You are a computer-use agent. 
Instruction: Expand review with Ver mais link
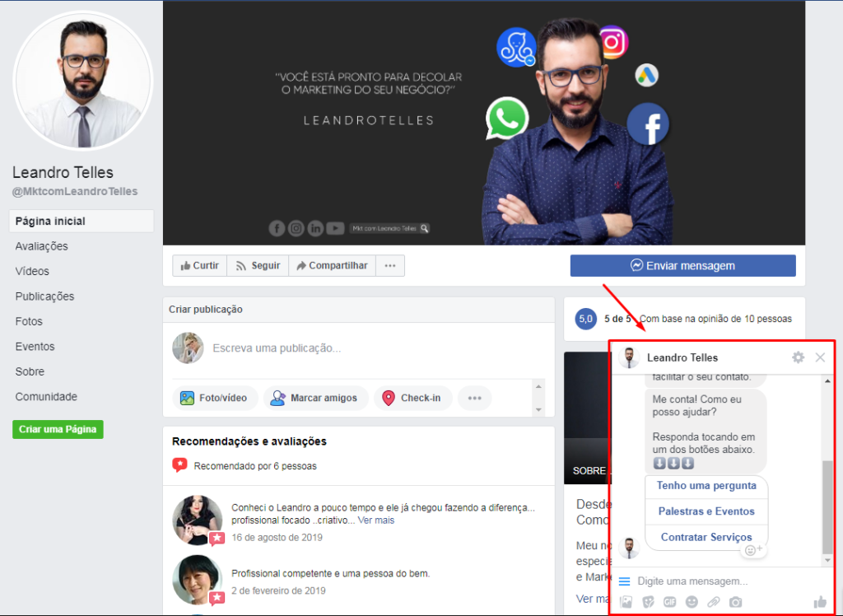click(375, 520)
